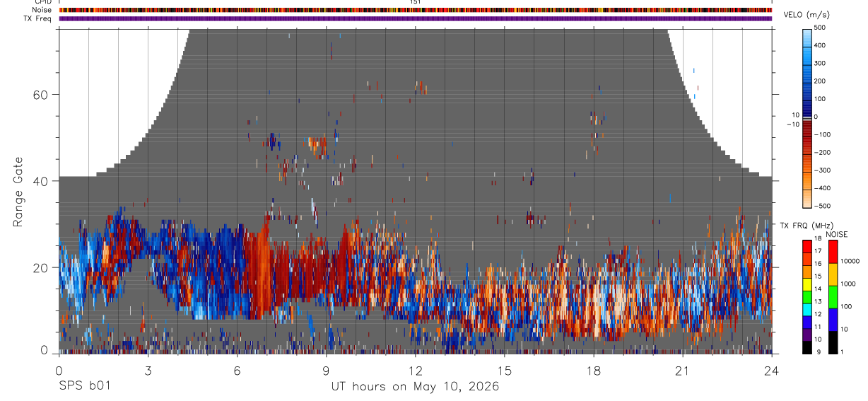
Task: Click the 3 tick on UT hours axis
Action: (148, 370)
